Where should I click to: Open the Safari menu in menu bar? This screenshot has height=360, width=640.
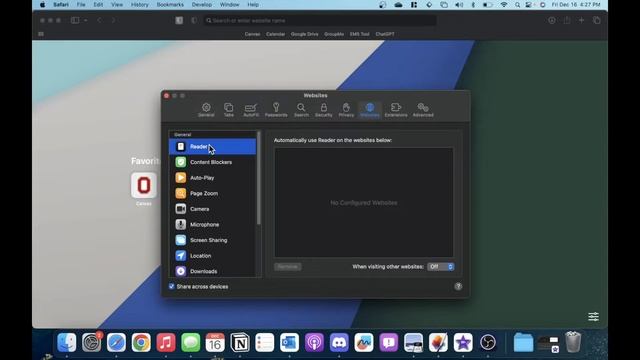tap(61, 4)
